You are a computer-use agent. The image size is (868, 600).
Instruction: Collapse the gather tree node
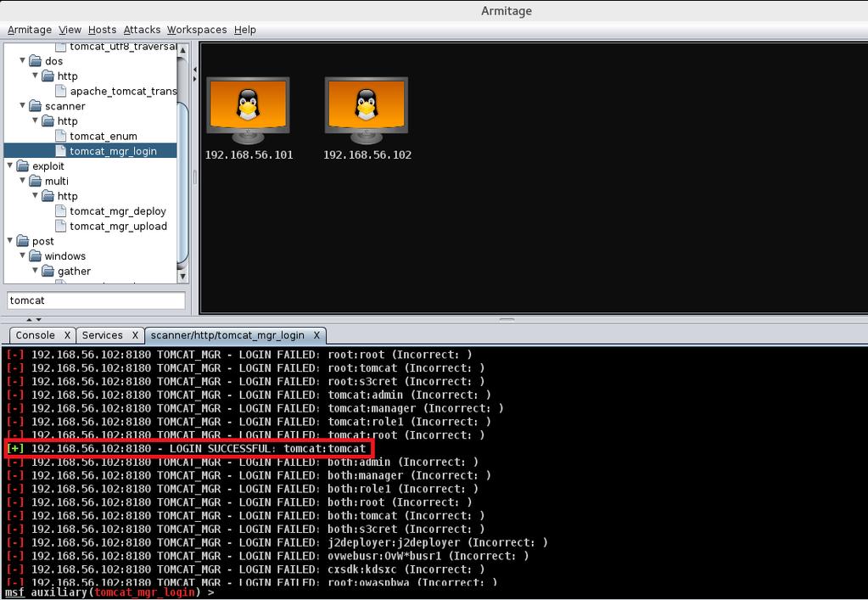point(36,270)
